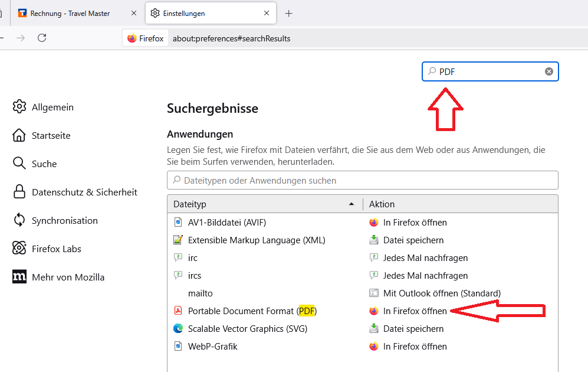This screenshot has height=372, width=588.
Task: Close the Rechnung - Travel Master tab
Action: click(134, 13)
